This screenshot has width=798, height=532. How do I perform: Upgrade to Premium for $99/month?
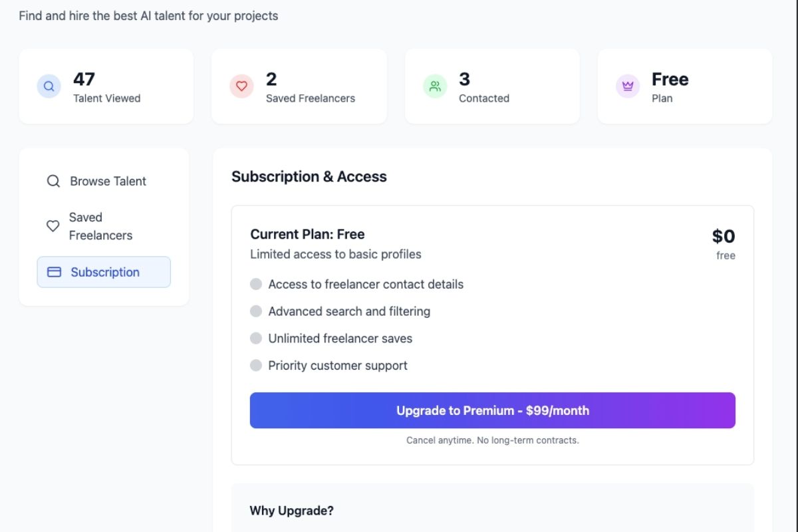point(493,410)
